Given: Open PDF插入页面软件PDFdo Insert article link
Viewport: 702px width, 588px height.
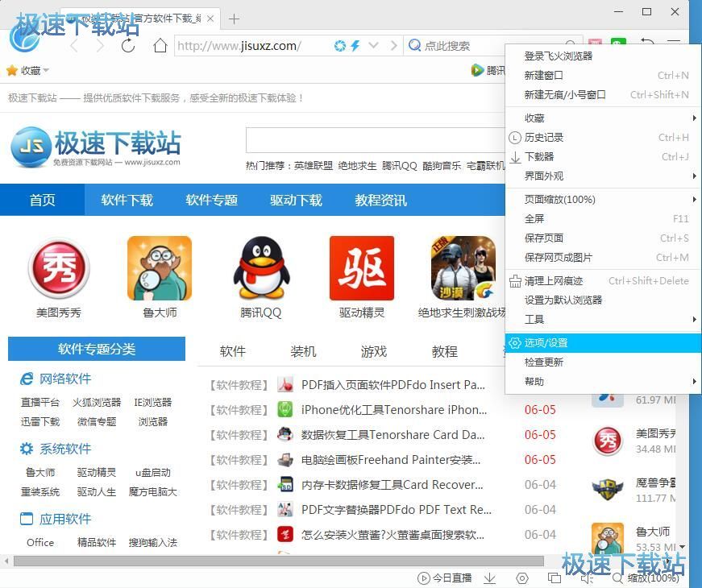Looking at the screenshot, I should [393, 385].
